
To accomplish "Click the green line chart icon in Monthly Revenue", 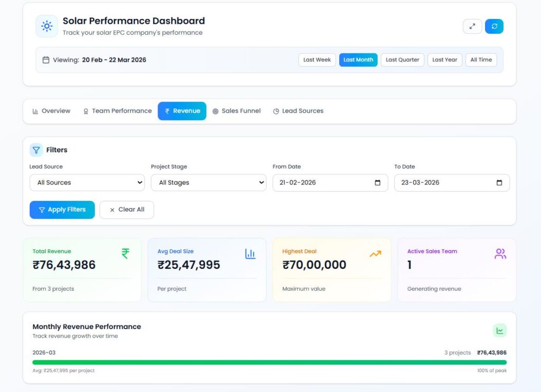I will (499, 331).
